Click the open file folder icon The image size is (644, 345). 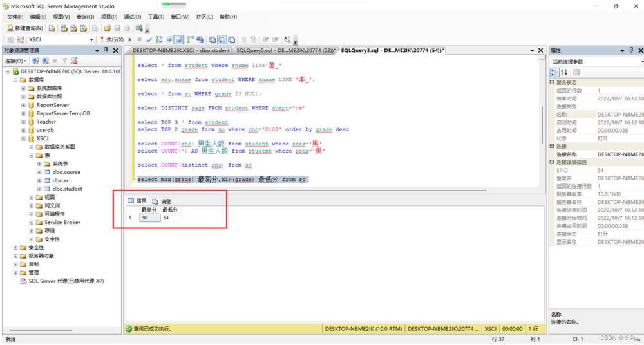[x=108, y=28]
